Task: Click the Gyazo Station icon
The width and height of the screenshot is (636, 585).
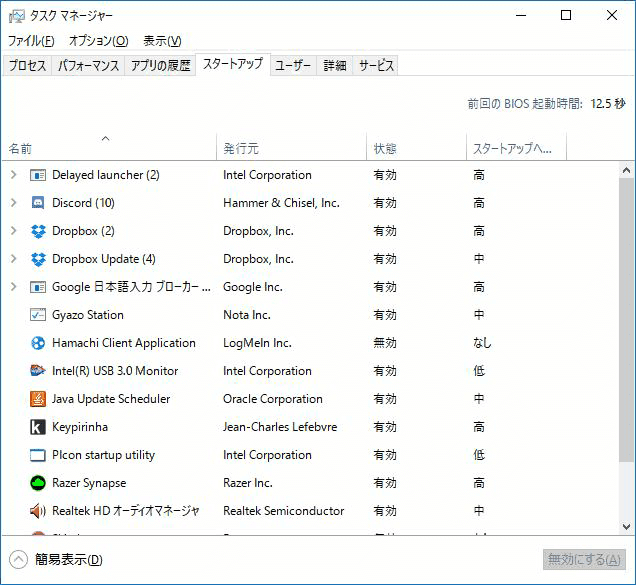Action: coord(38,315)
